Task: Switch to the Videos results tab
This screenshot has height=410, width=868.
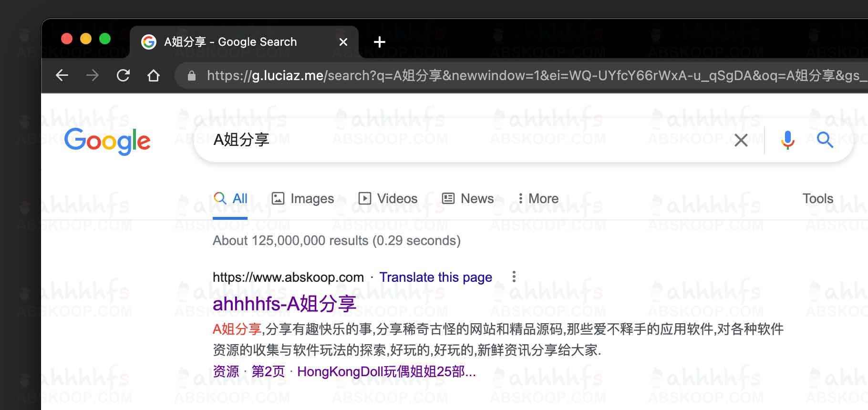Action: [x=388, y=198]
